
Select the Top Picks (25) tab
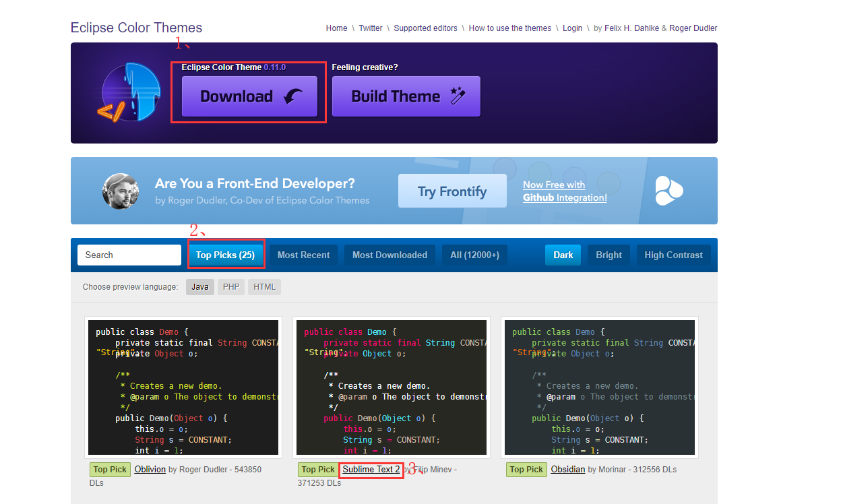(225, 255)
